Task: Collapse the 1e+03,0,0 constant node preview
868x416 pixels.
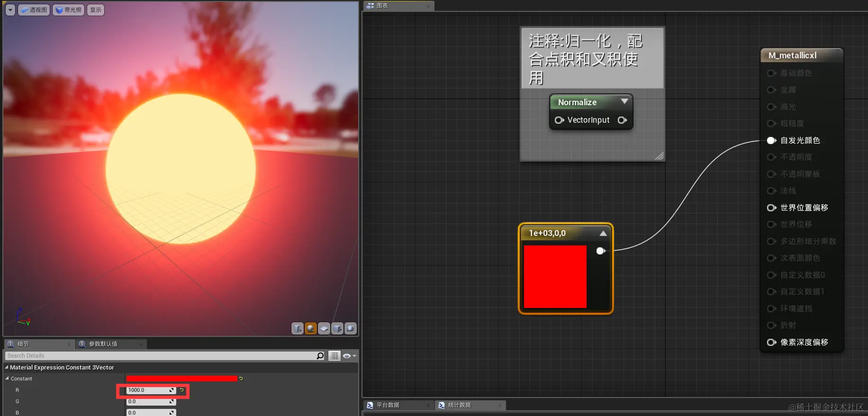Action: tap(603, 233)
